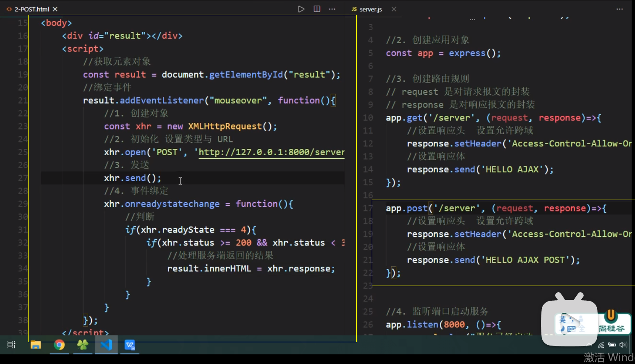Select line number 10 in server.js gutter

[x=368, y=118]
